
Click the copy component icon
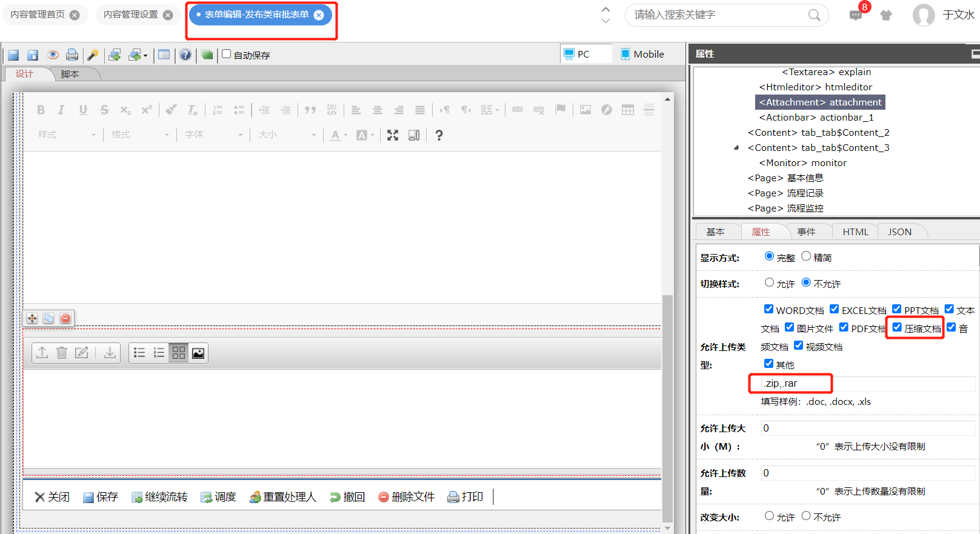click(48, 318)
